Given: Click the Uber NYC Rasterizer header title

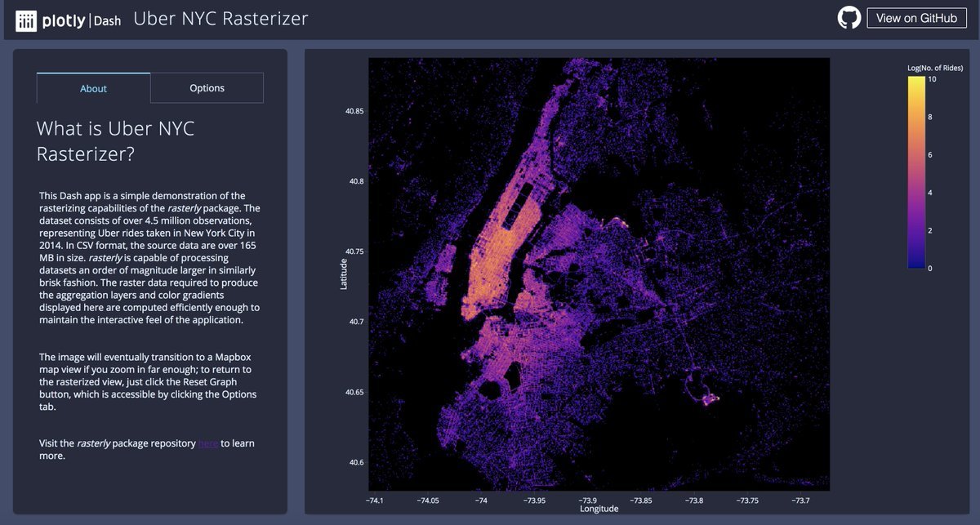Looking at the screenshot, I should 220,19.
